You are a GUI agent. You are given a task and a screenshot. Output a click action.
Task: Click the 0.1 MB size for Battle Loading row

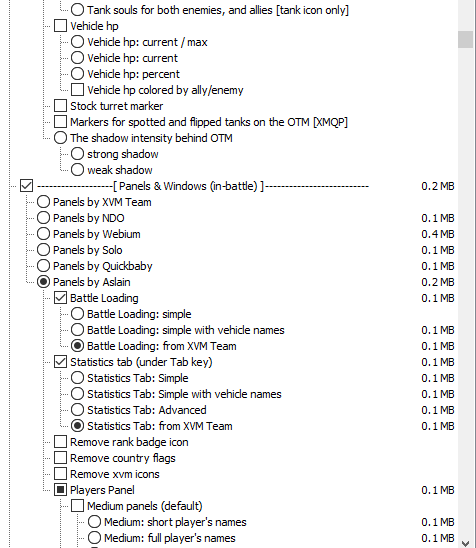[438, 298]
